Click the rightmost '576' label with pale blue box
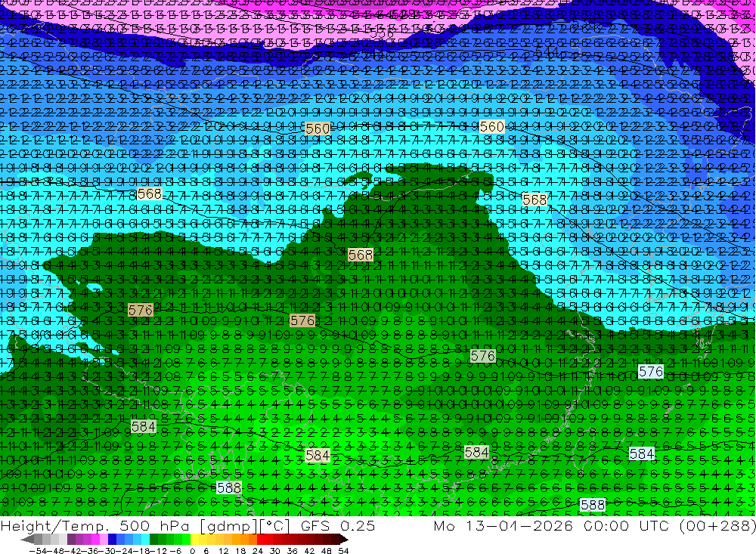This screenshot has width=756, height=554. 651,371
